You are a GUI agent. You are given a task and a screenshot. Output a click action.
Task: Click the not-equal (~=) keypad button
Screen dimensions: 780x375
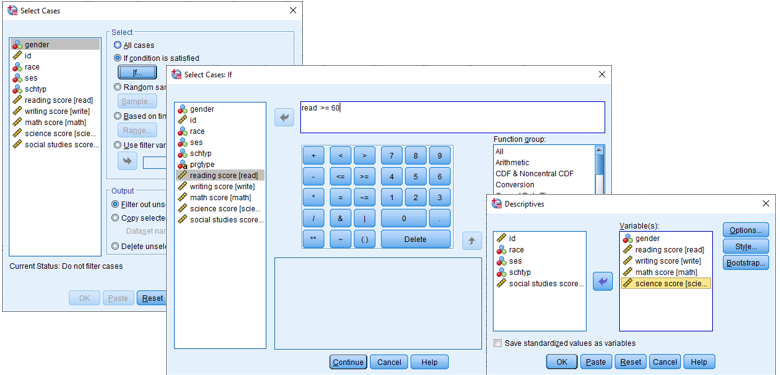(365, 197)
